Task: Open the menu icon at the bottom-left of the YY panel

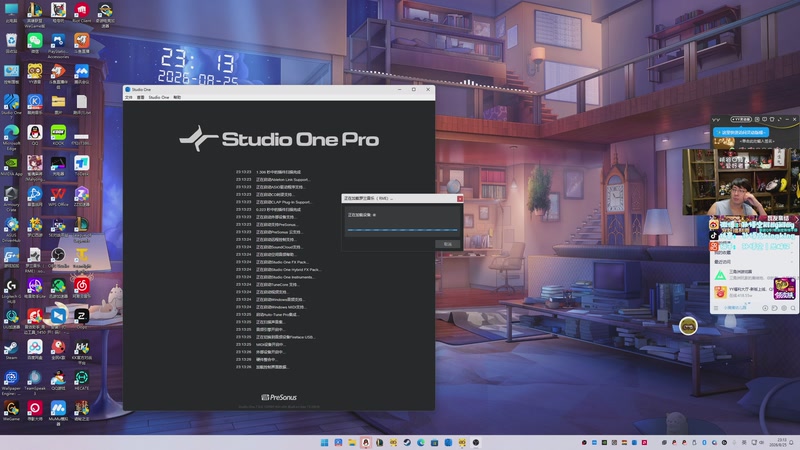Action: point(716,308)
